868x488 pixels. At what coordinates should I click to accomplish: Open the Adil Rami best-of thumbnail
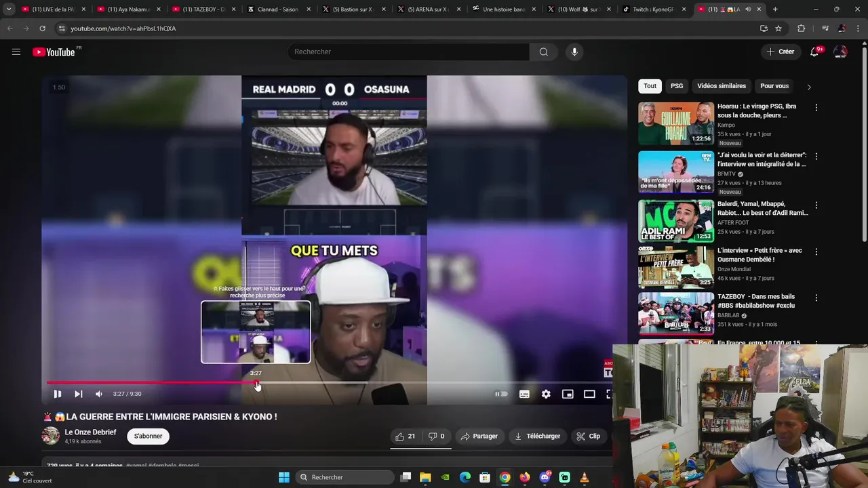[676, 221]
